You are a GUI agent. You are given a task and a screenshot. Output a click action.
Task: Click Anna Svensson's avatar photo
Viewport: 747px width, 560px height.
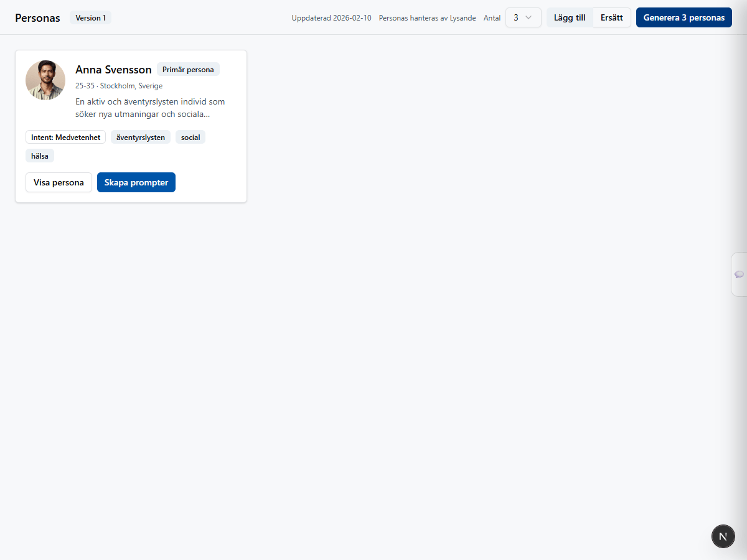pos(45,80)
